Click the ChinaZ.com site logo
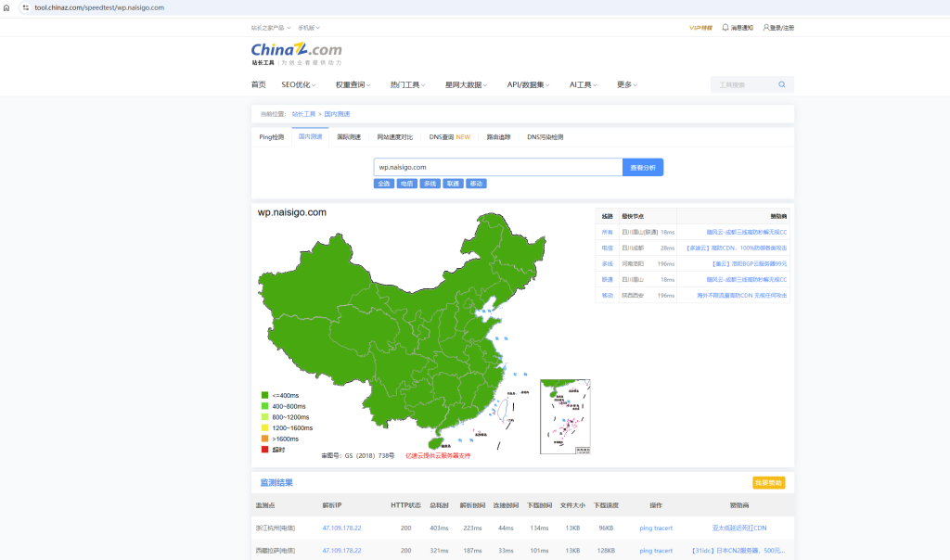Screen dimensions: 950x560 pyautogui.click(x=296, y=51)
